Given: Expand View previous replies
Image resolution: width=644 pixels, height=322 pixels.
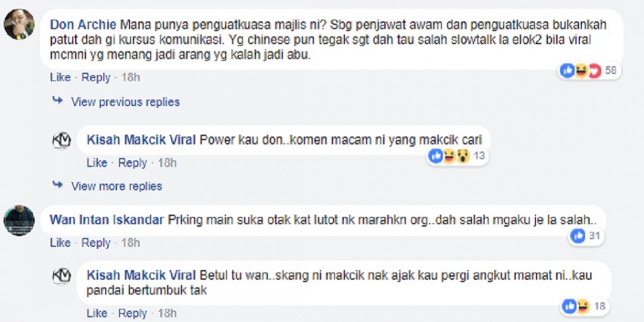Looking at the screenshot, I should (125, 102).
